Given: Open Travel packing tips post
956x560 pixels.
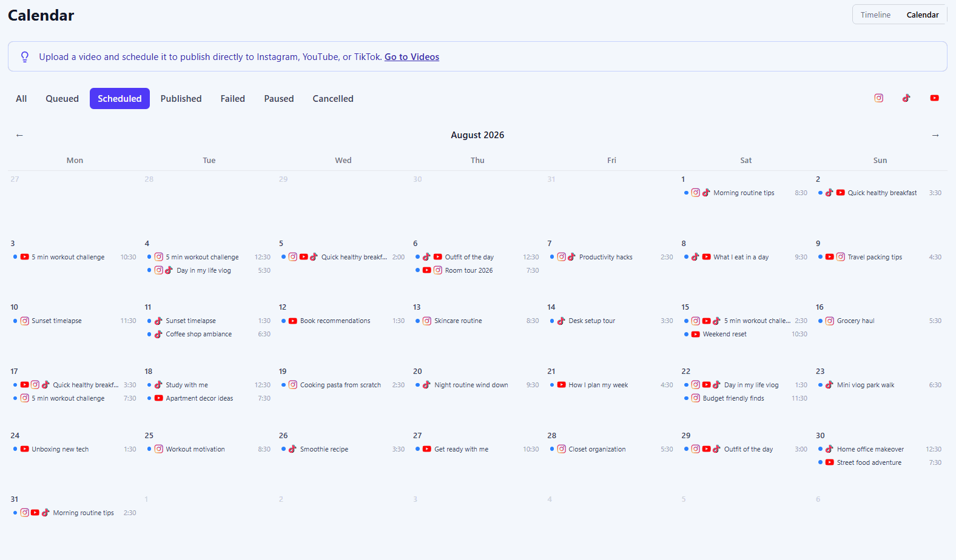Looking at the screenshot, I should (x=880, y=257).
